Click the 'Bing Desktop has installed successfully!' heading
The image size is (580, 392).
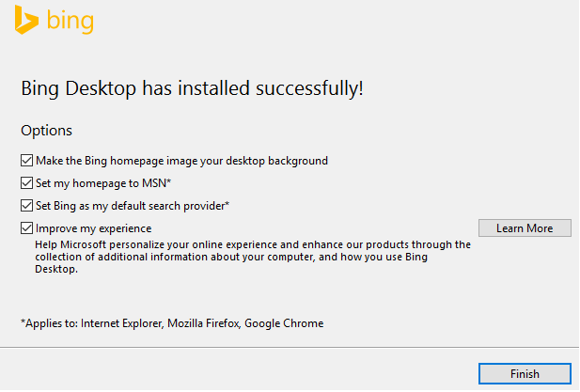point(192,89)
